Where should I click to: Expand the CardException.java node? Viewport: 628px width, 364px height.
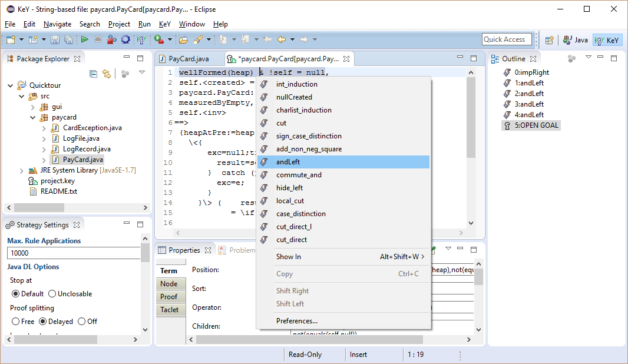[44, 128]
